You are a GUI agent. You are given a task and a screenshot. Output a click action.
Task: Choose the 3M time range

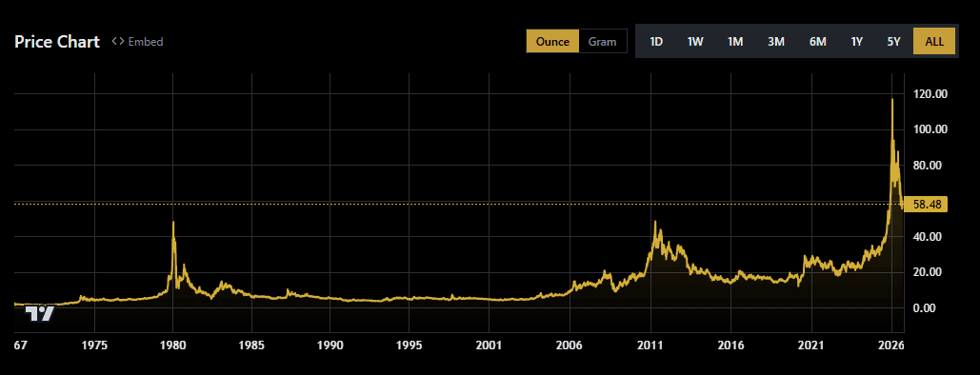click(775, 42)
